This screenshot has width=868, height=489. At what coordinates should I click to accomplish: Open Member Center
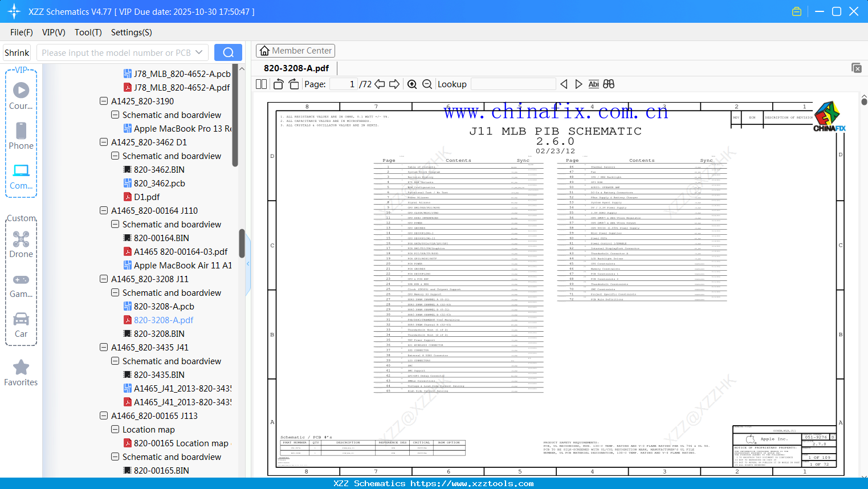click(x=295, y=51)
